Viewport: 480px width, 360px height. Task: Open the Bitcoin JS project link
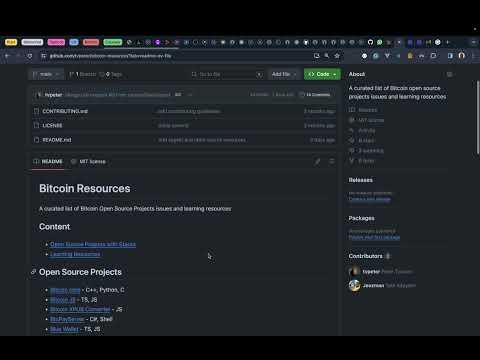tap(62, 300)
